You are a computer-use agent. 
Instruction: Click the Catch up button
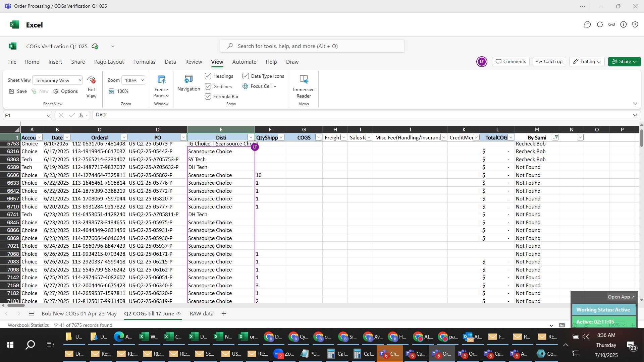tap(549, 62)
